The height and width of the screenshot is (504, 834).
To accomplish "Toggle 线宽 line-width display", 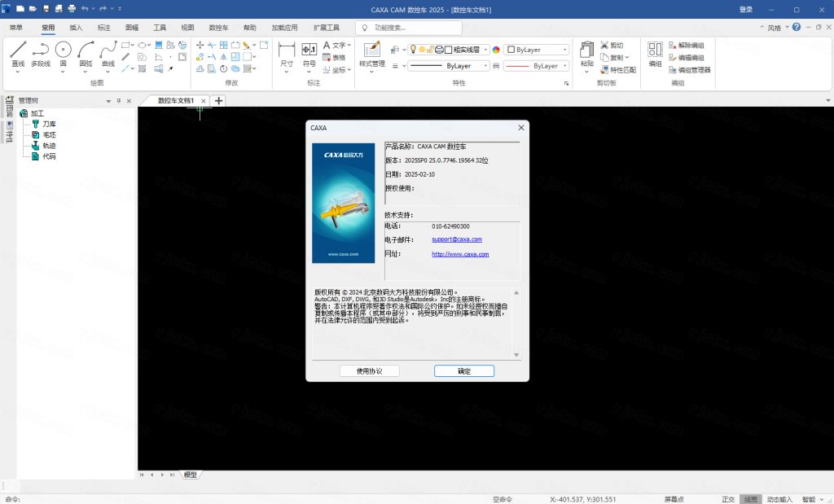I will [751, 499].
